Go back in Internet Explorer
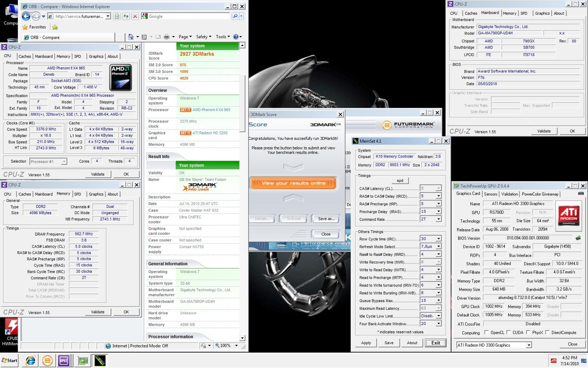Viewport: 588px width, 368px height. [26, 16]
